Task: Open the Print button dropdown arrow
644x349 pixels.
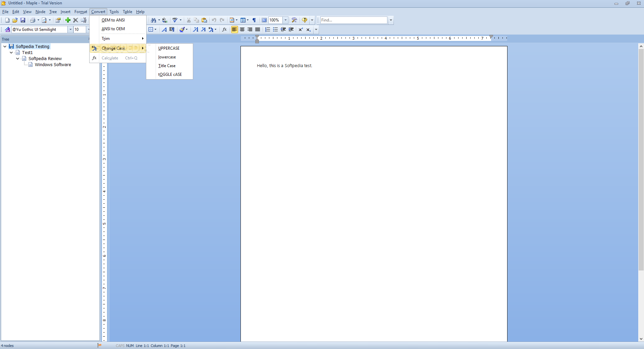Action: pos(38,20)
